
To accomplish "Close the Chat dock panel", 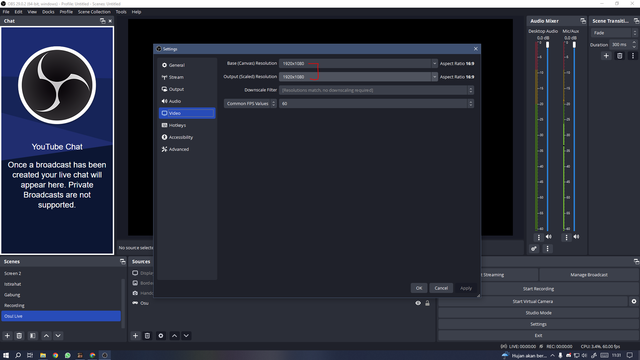I will tap(110, 21).
